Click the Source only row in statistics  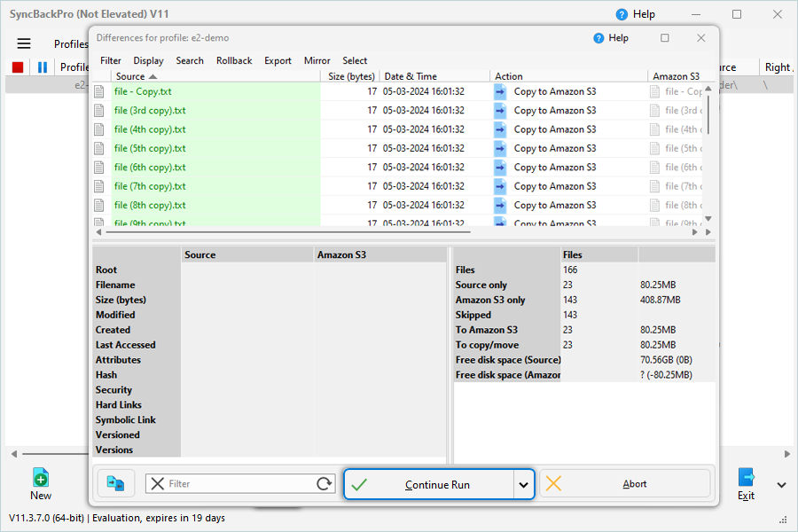click(x=584, y=286)
